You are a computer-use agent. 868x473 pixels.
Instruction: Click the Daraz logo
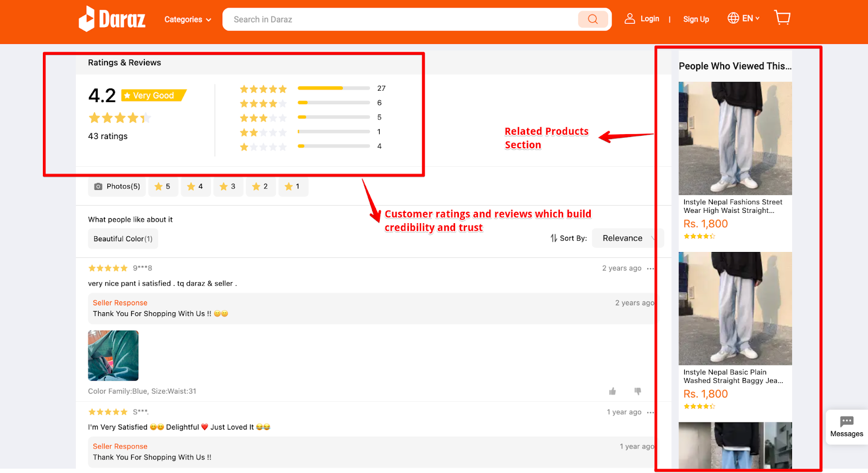coord(112,19)
